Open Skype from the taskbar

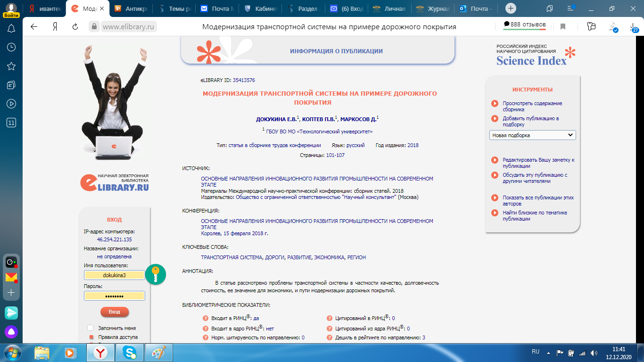[129, 353]
